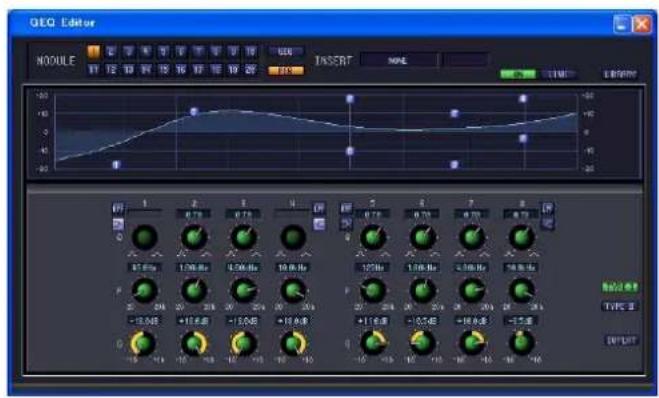The image size is (659, 398).
Task: Click band 7 Q knob
Action: [x=472, y=237]
